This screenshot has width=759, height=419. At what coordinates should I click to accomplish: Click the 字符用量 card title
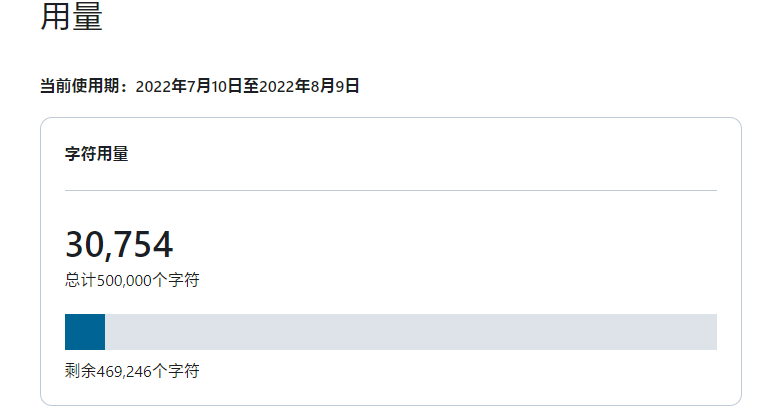tap(96, 154)
